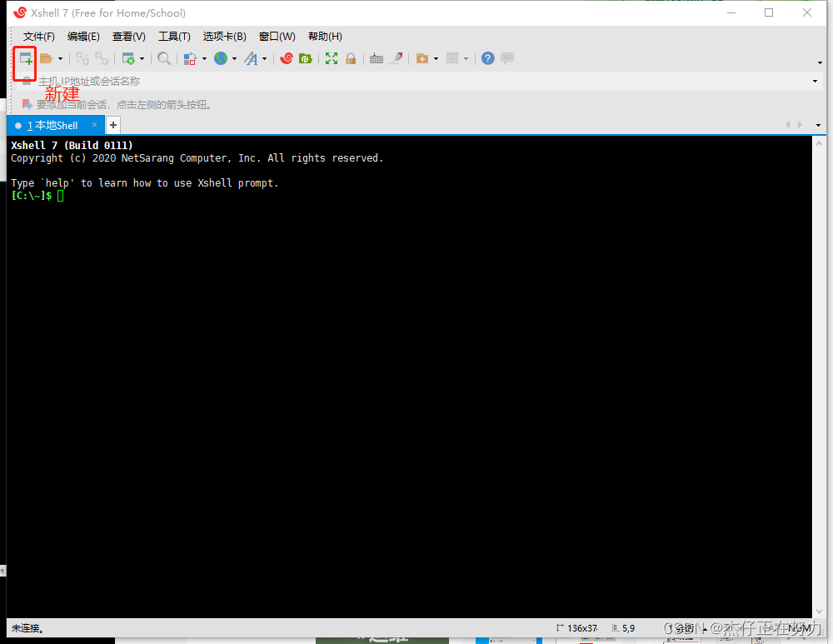Click the padlock lock-screen icon

pos(351,58)
